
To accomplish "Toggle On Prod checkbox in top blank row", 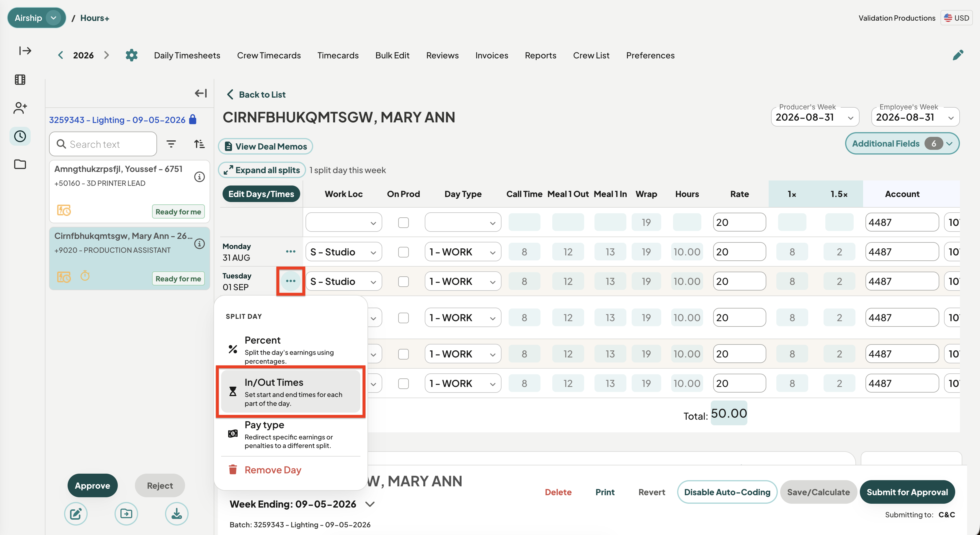I will [x=403, y=222].
